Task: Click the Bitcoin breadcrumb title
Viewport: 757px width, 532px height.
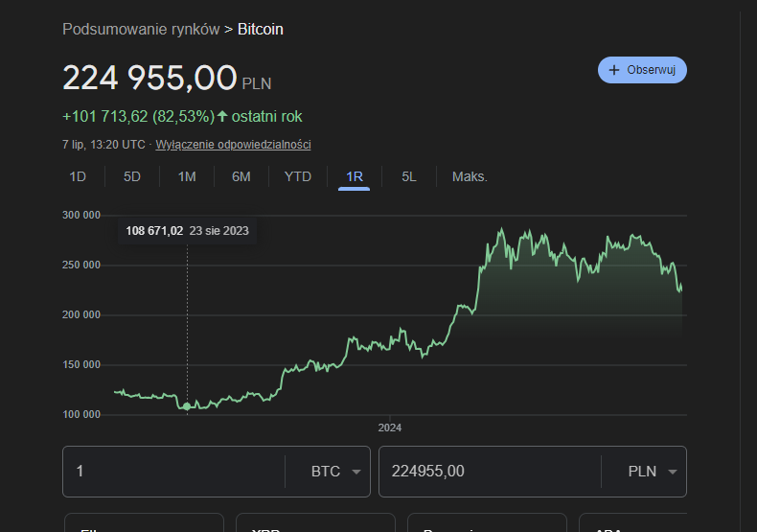Action: click(261, 29)
